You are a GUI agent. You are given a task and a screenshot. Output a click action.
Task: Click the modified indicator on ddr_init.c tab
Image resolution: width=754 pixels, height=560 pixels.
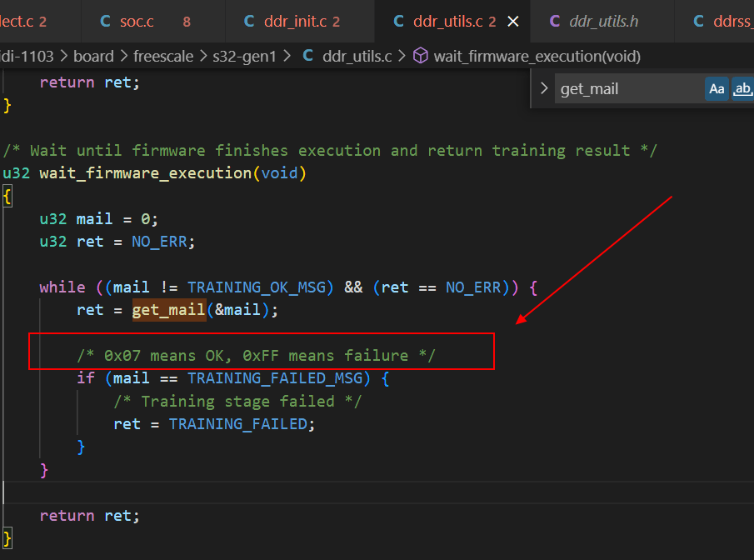[x=337, y=22]
